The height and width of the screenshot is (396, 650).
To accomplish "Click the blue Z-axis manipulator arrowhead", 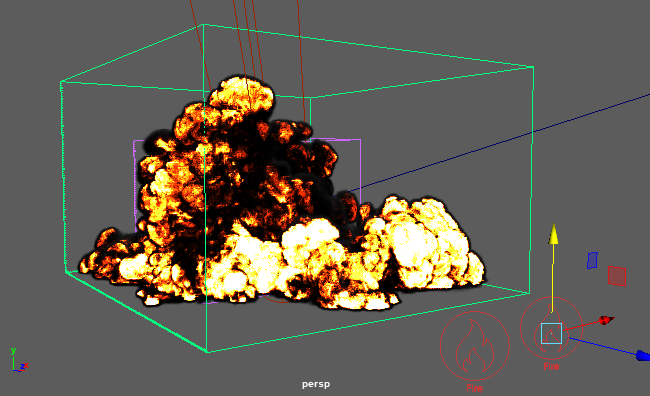I will point(643,355).
